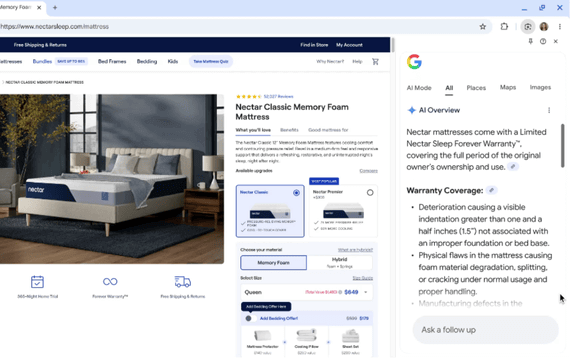
Task: Click the Help link
Action: [357, 61]
